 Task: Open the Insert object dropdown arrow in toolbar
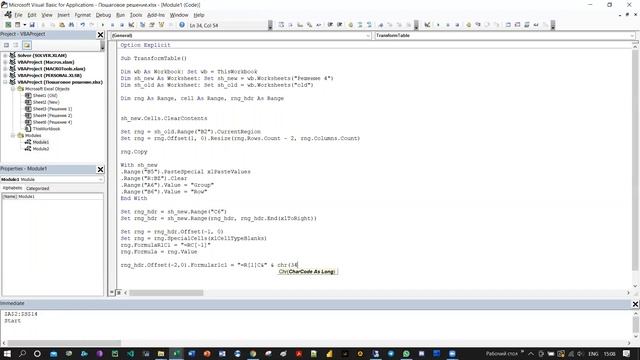(x=24, y=25)
